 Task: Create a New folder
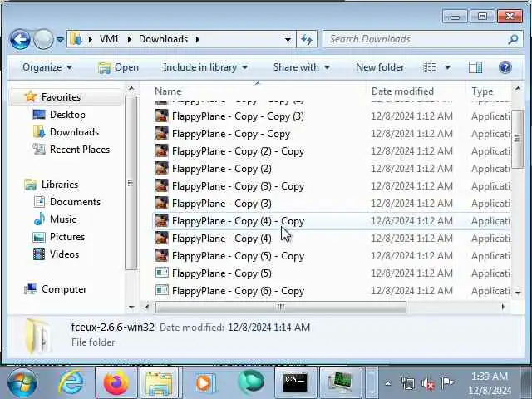click(380, 67)
